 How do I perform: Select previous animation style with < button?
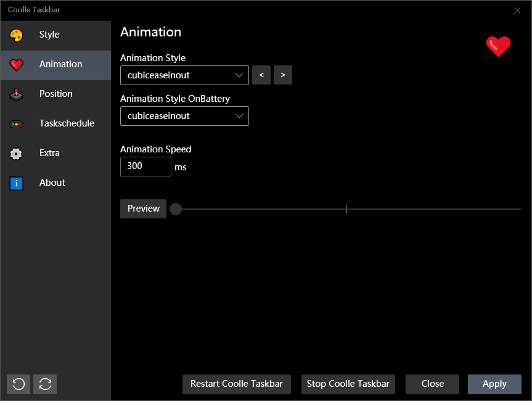(261, 75)
